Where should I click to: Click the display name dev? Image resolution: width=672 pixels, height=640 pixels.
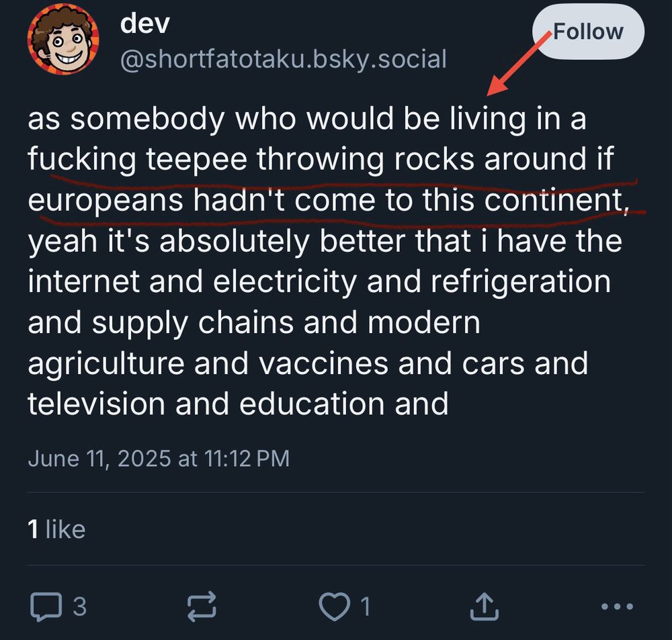click(145, 24)
